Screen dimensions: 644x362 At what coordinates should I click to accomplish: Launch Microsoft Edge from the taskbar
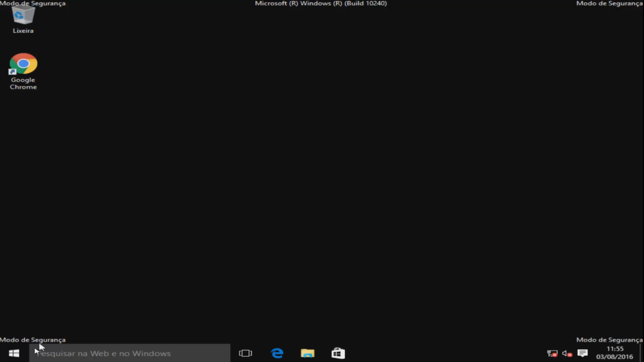[x=277, y=353]
